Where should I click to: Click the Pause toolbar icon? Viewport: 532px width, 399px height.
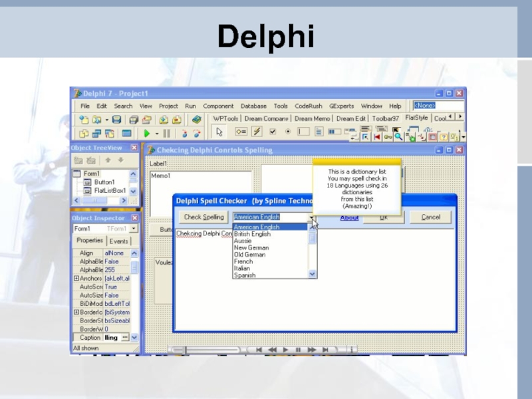167,134
